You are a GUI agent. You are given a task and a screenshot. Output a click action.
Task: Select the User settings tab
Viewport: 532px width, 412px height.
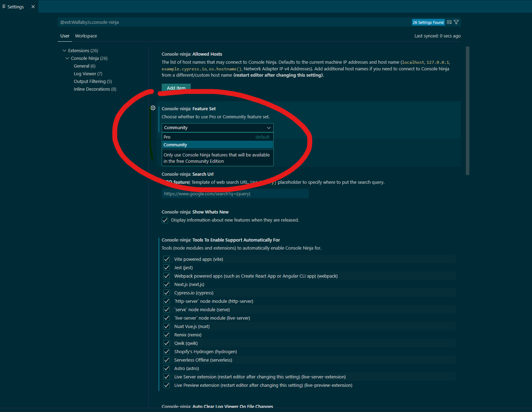pos(65,36)
